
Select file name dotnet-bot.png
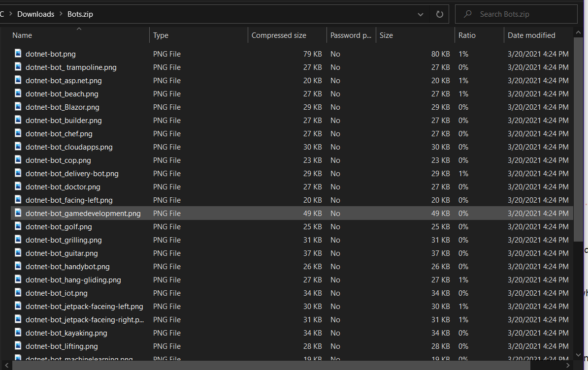[51, 54]
